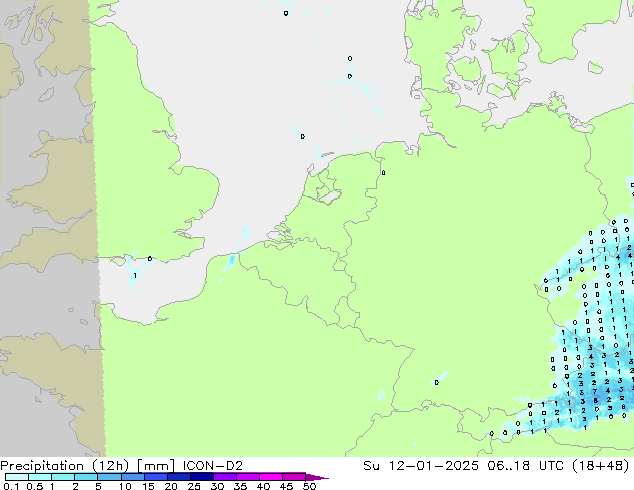
Task: Click the 0.5–1 mm legend color box
Action: [40, 477]
